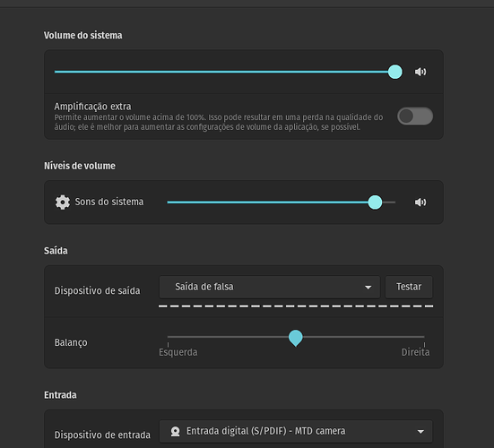Click the Balanço label
Image resolution: width=494 pixels, height=448 pixels.
tap(71, 343)
